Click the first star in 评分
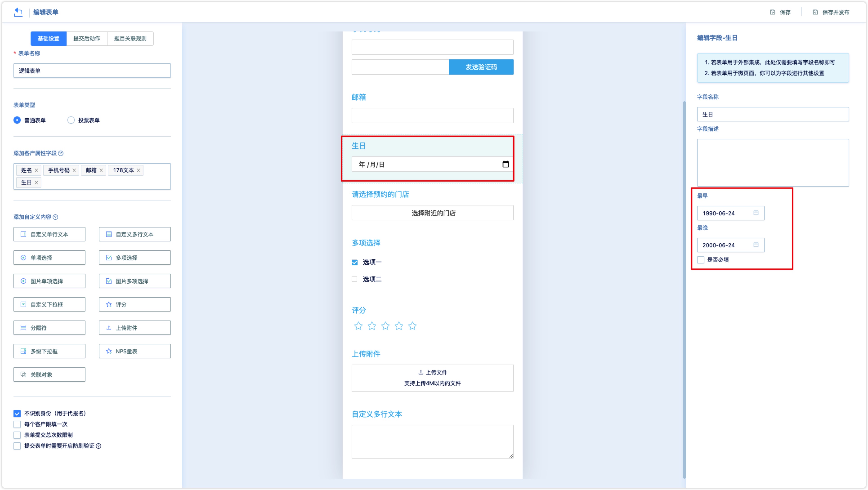 [x=358, y=326]
